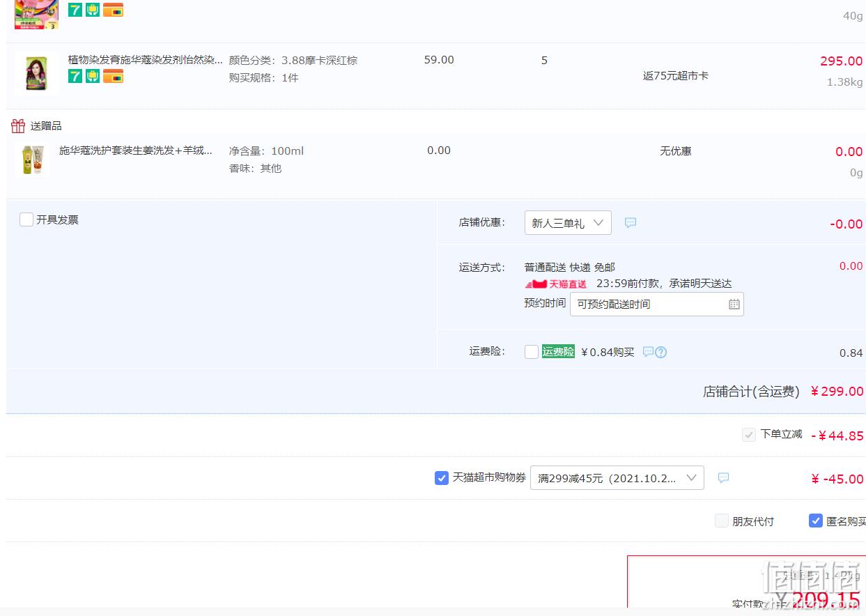Click the 无优惠 label in the gift row
Viewport: 866px width, 616px height.
pos(676,151)
